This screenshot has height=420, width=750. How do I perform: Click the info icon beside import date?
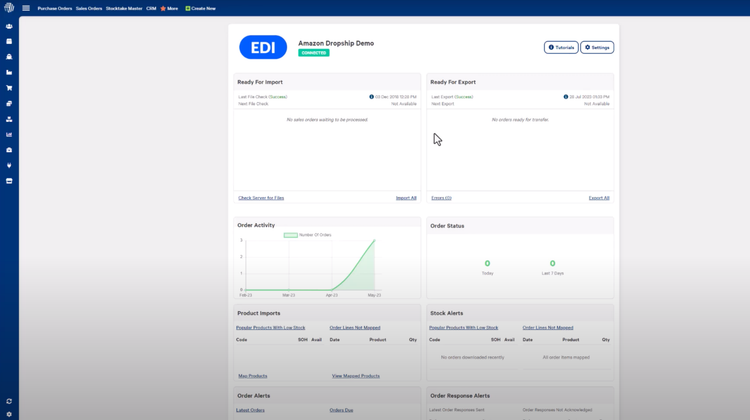click(371, 97)
